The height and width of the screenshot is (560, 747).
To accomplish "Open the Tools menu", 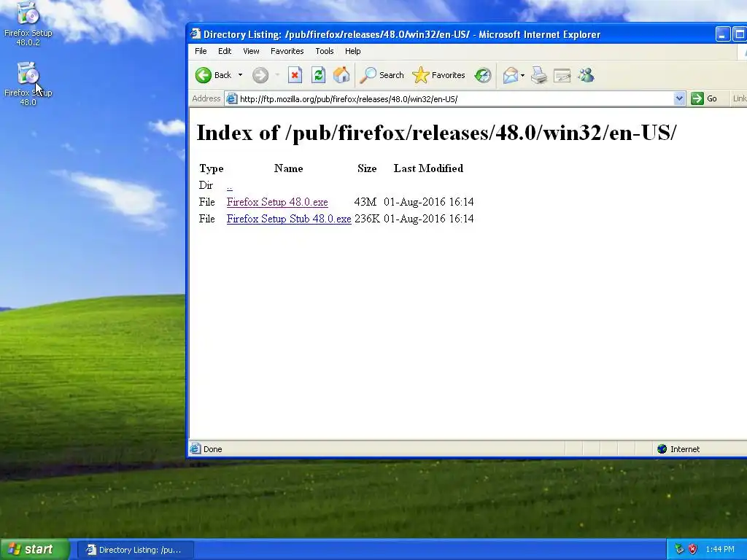I will point(325,51).
